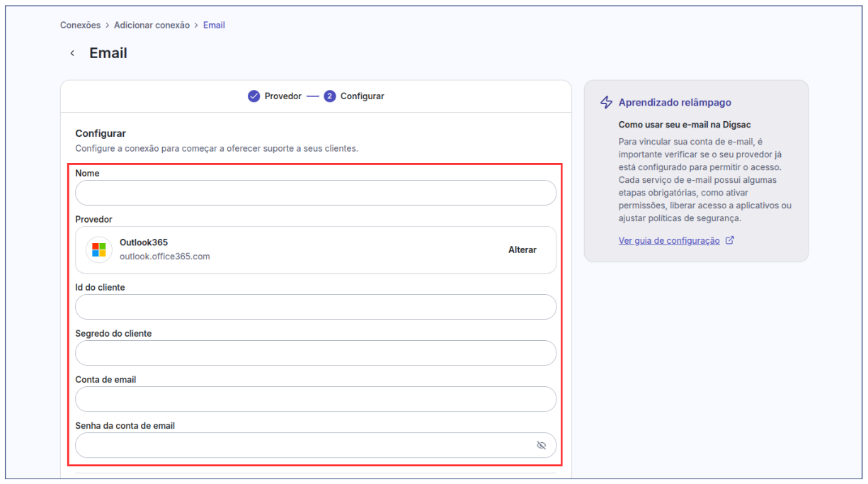Select the Segredo do cliente field
The image size is (868, 484).
point(315,353)
